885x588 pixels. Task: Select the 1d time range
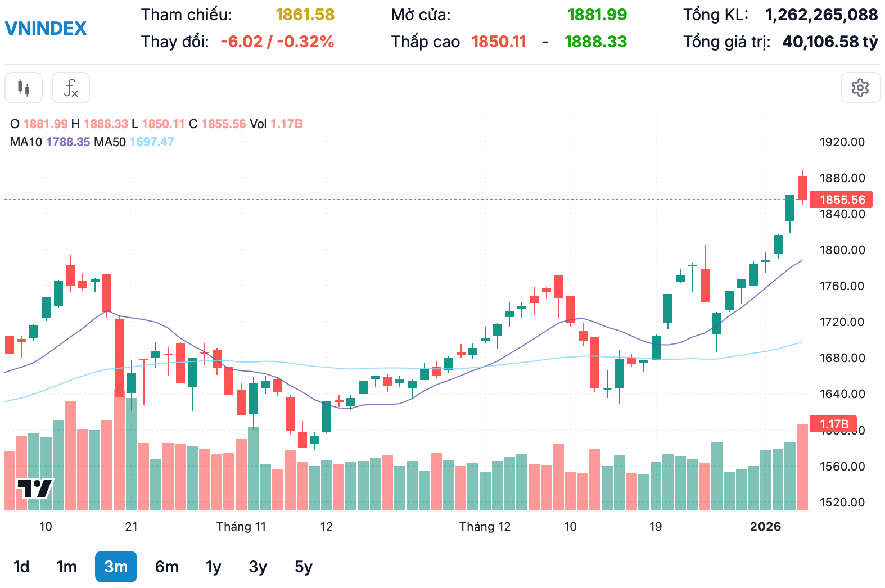21,567
